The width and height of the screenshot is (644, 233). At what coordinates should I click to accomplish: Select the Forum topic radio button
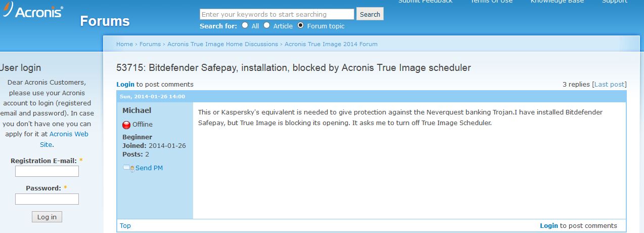coord(300,25)
